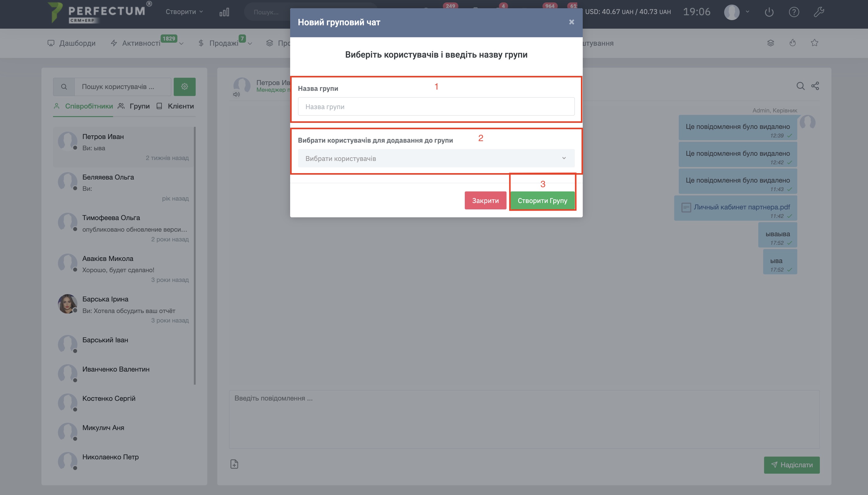Click the chat search magnifier icon
This screenshot has width=868, height=495.
click(x=800, y=86)
